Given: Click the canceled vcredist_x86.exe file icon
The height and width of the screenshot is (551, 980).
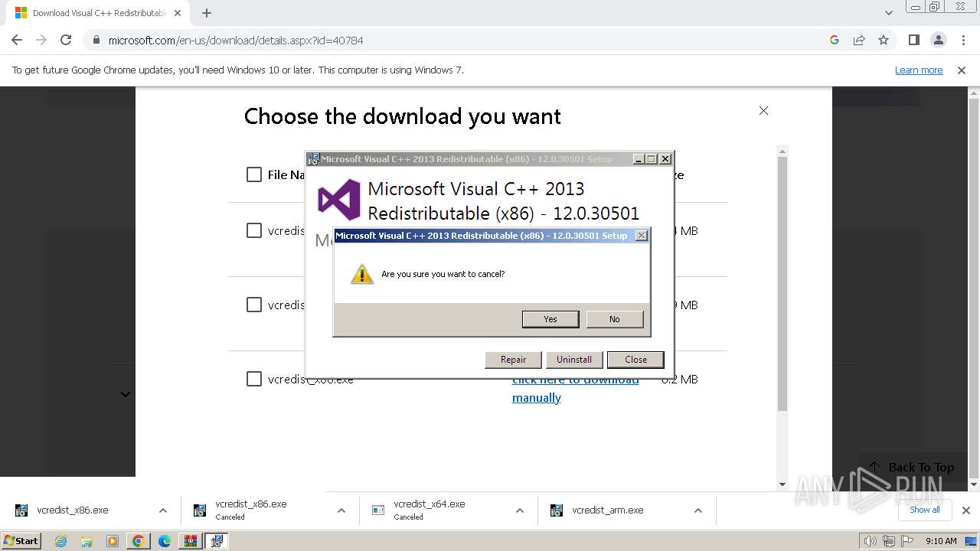Looking at the screenshot, I should (x=199, y=510).
